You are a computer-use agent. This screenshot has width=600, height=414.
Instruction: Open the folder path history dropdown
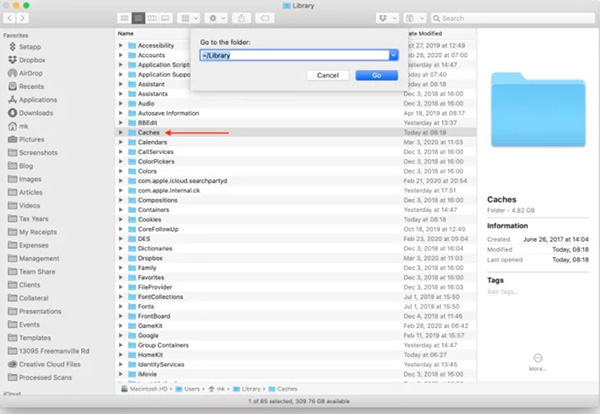click(393, 55)
